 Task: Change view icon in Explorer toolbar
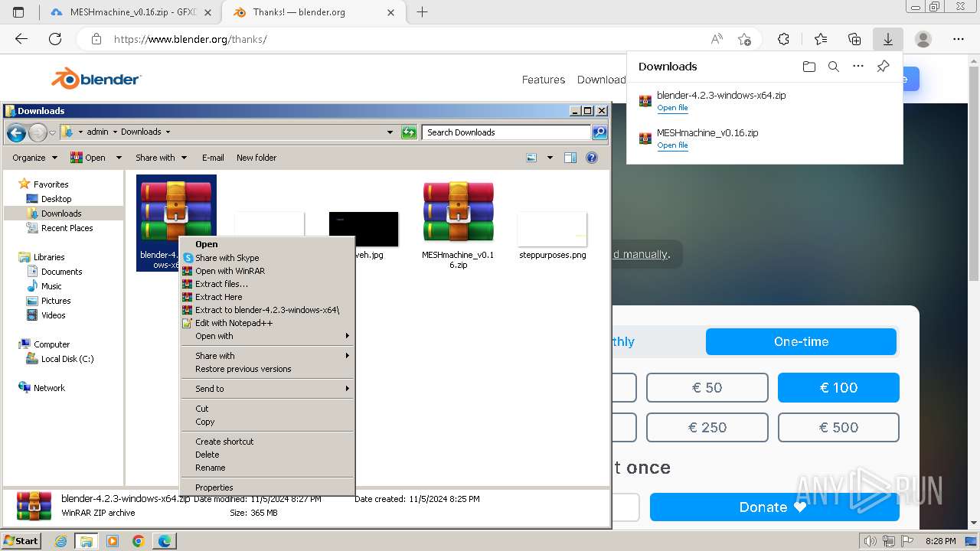(531, 158)
